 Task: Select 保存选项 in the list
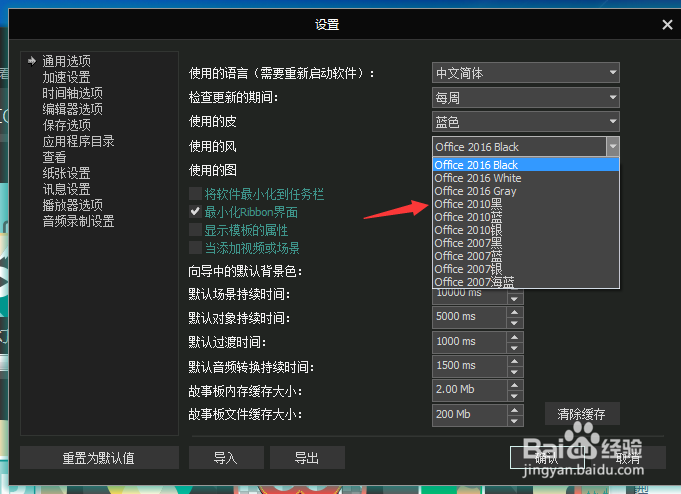coord(66,125)
